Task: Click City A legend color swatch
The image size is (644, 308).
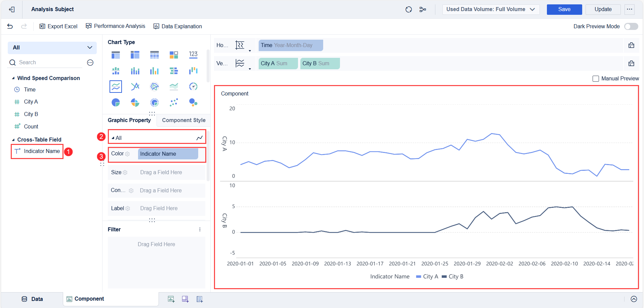Action: (x=418, y=277)
